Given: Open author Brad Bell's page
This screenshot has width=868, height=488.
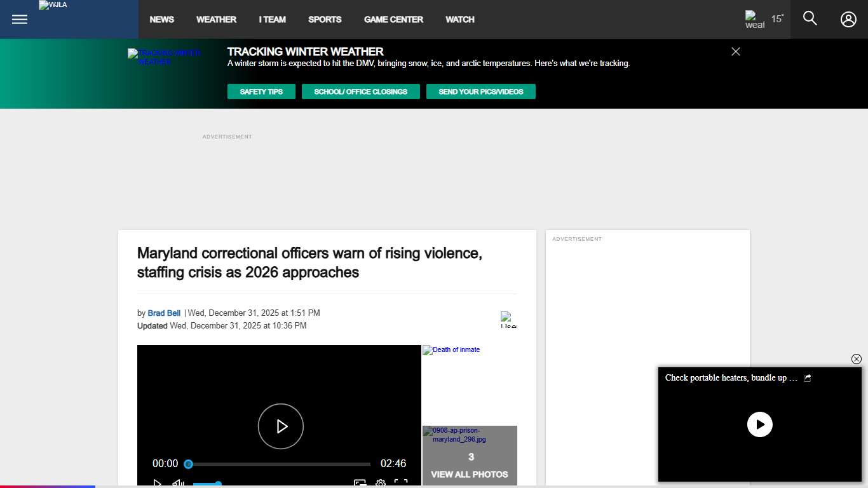Looking at the screenshot, I should click(164, 313).
